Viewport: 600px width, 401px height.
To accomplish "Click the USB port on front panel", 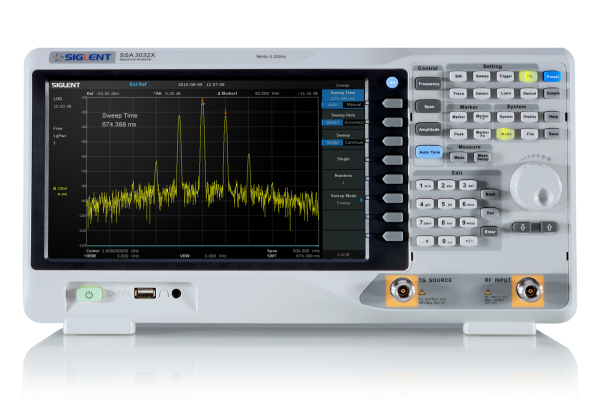I will pyautogui.click(x=146, y=293).
